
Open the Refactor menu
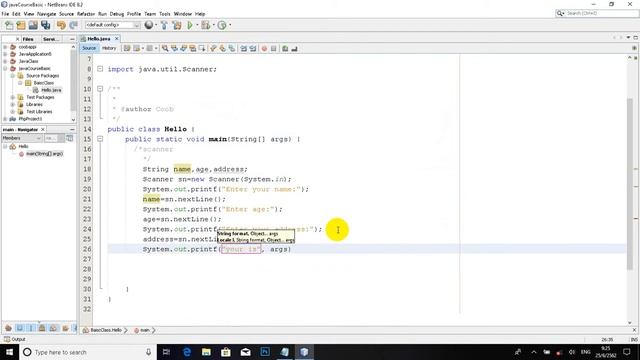(x=86, y=14)
